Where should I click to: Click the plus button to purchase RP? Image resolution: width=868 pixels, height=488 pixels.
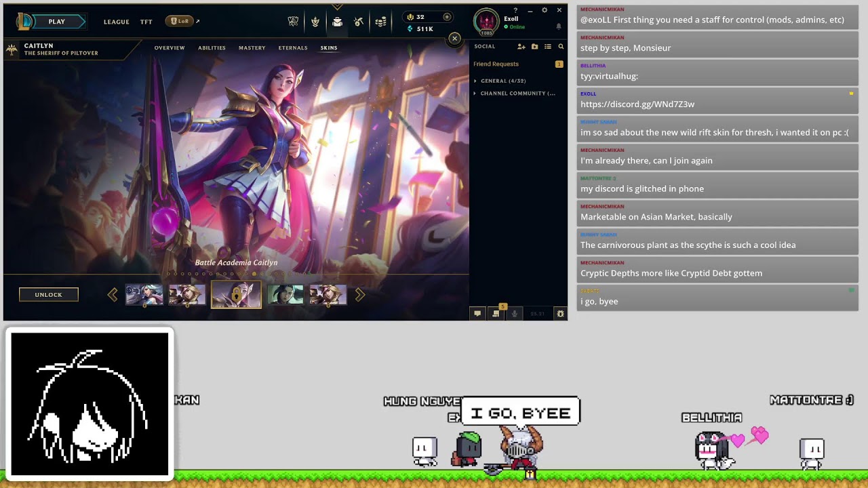point(447,17)
